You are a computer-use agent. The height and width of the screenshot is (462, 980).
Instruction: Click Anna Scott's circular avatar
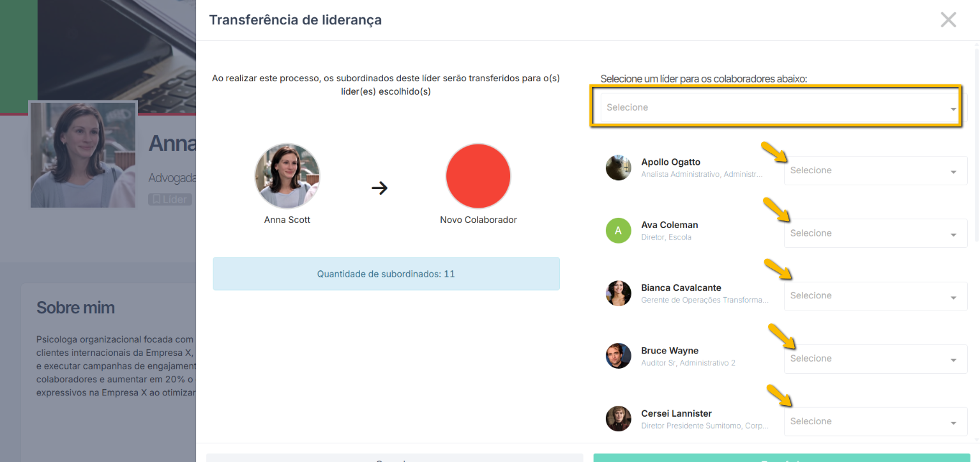pyautogui.click(x=287, y=176)
